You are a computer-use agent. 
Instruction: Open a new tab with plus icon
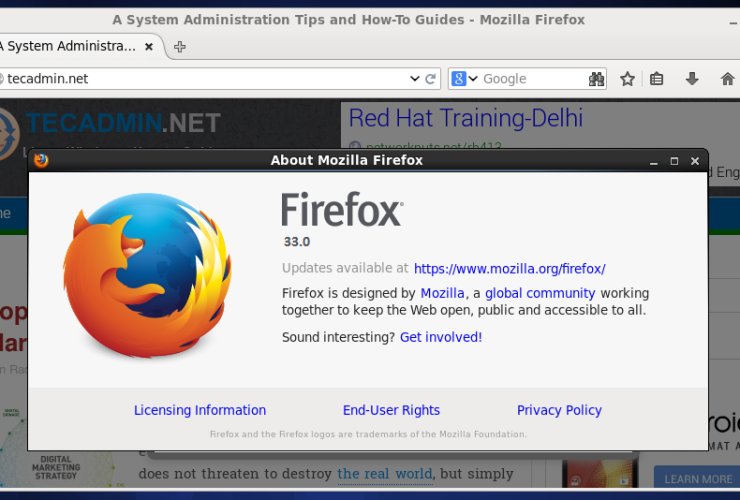(x=180, y=47)
